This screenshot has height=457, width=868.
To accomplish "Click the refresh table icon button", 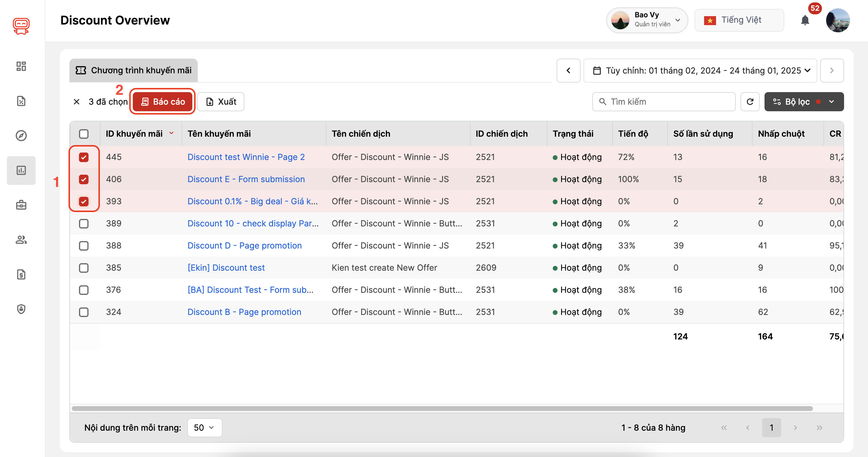I will tap(750, 102).
